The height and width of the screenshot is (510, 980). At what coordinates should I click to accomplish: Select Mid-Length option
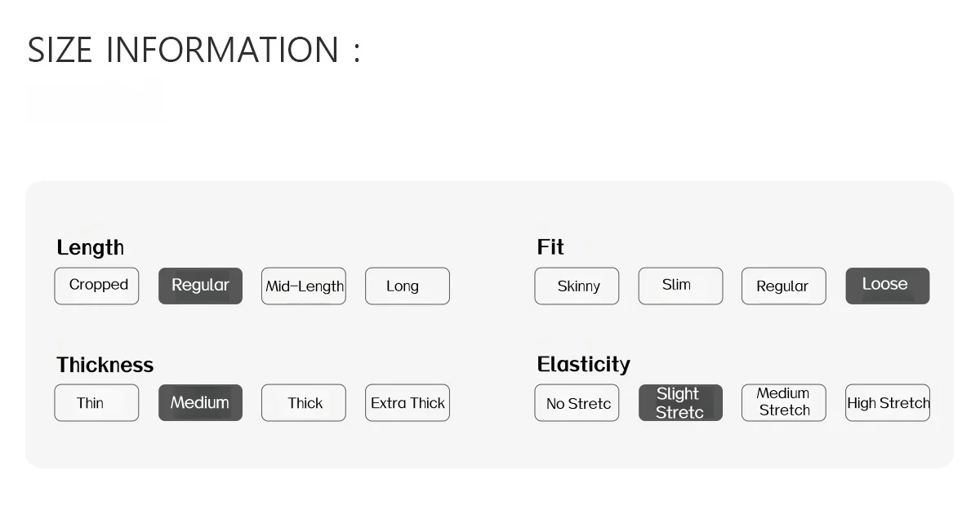(304, 286)
